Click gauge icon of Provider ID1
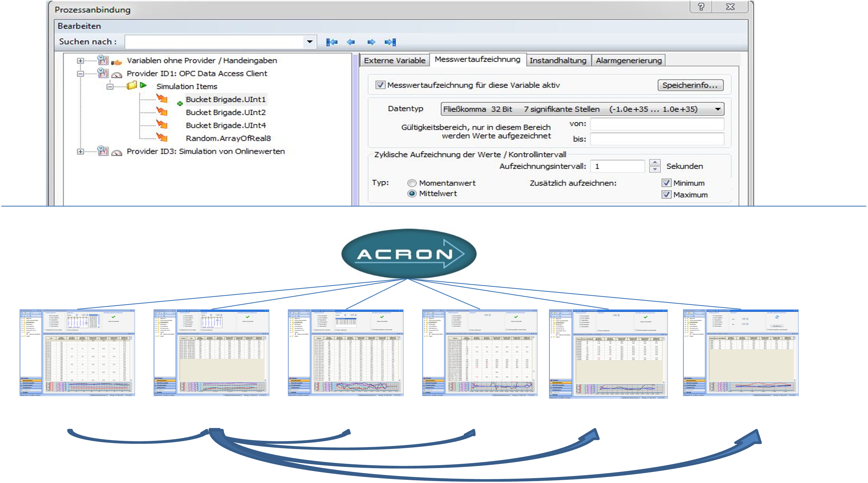 [x=116, y=75]
